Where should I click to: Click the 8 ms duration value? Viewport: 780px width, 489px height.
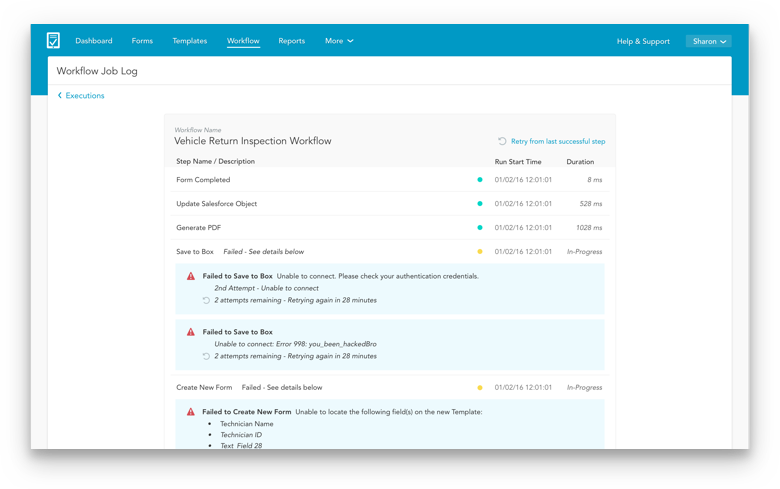(594, 180)
